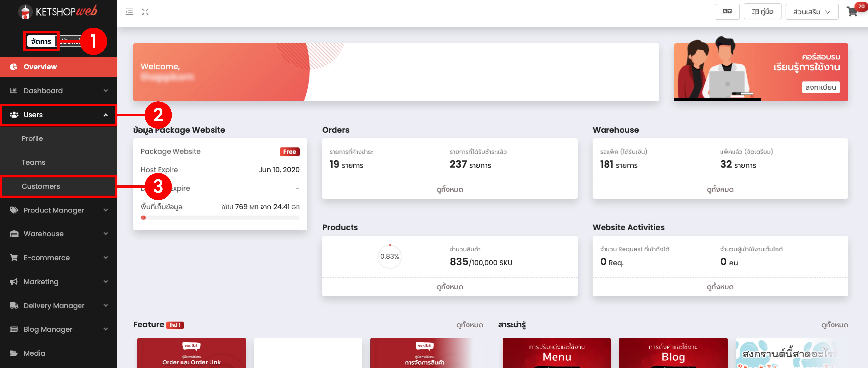The height and width of the screenshot is (368, 868).
Task: Click the Media folder icon
Action: pyautogui.click(x=14, y=353)
